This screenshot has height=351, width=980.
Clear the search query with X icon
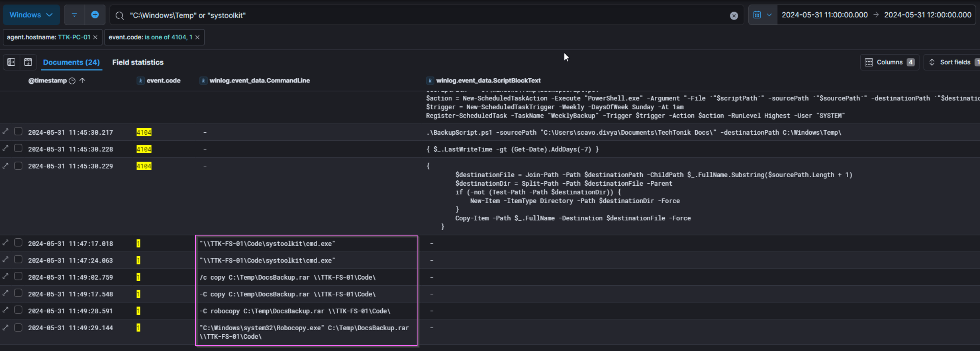click(734, 16)
